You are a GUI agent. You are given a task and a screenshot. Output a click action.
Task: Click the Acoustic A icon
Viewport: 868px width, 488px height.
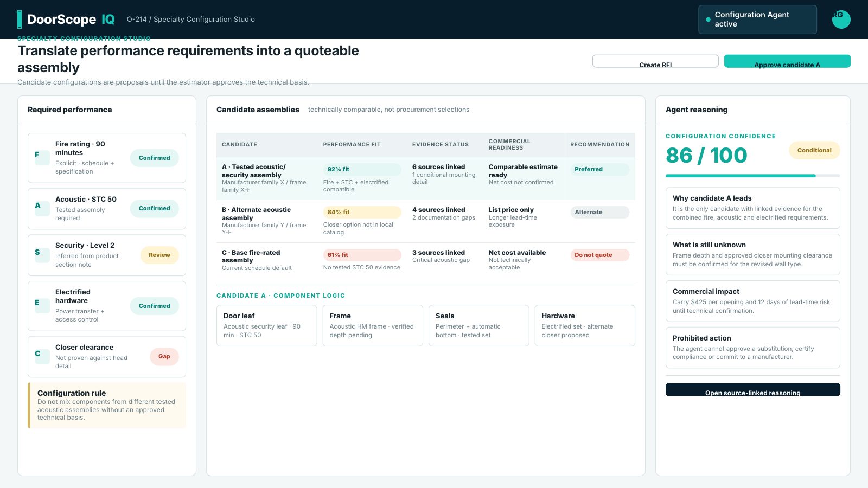(42, 208)
